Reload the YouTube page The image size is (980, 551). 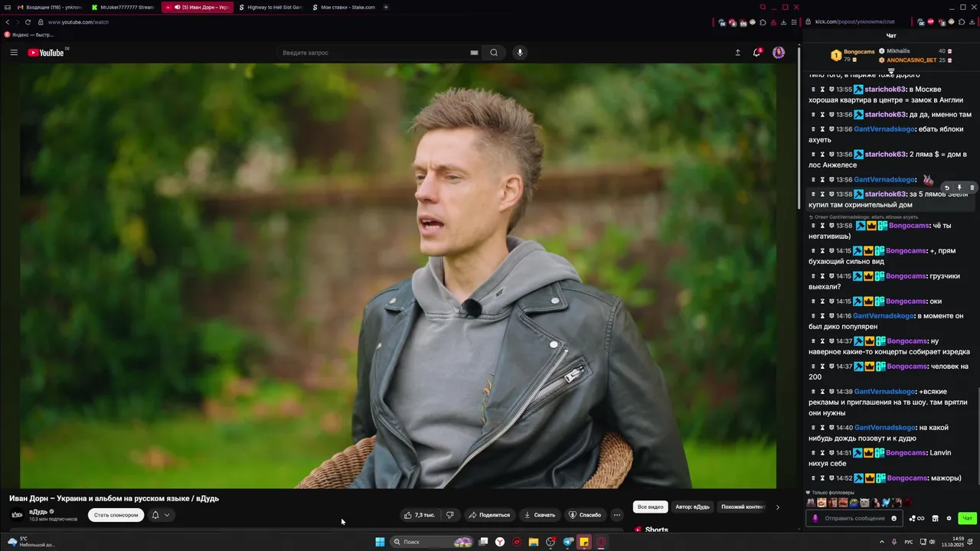[x=28, y=22]
